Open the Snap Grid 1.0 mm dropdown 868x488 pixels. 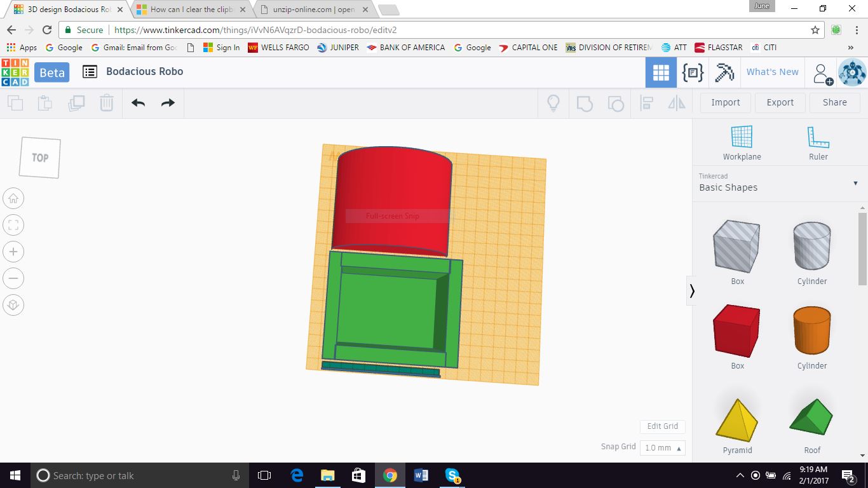click(x=663, y=448)
